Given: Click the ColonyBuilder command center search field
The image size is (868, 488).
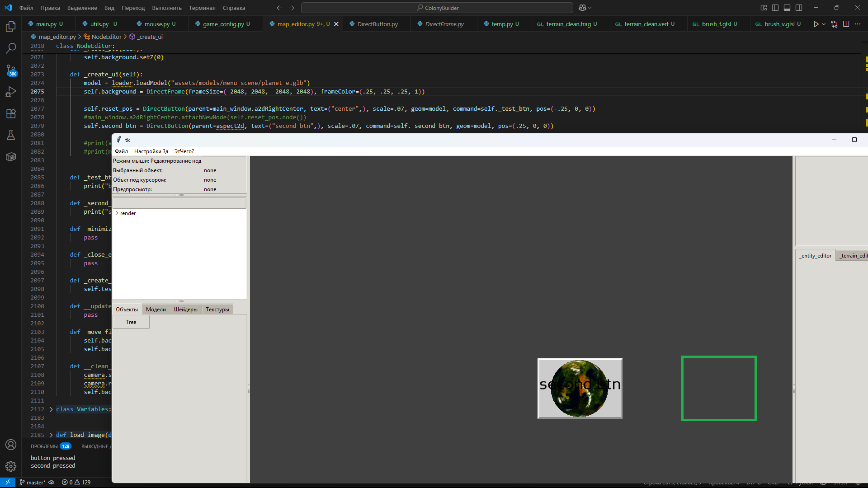Looking at the screenshot, I should (437, 8).
